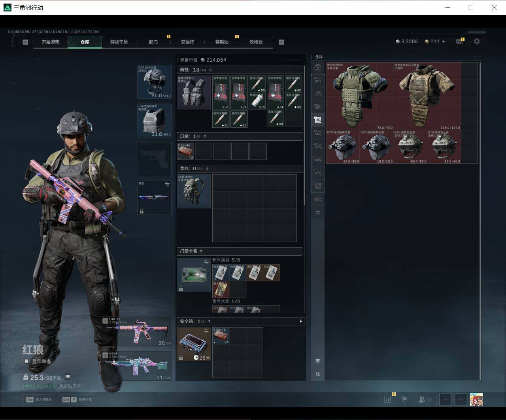Select the M249 secondary weapon slot
The height and width of the screenshot is (420, 506).
(x=136, y=365)
